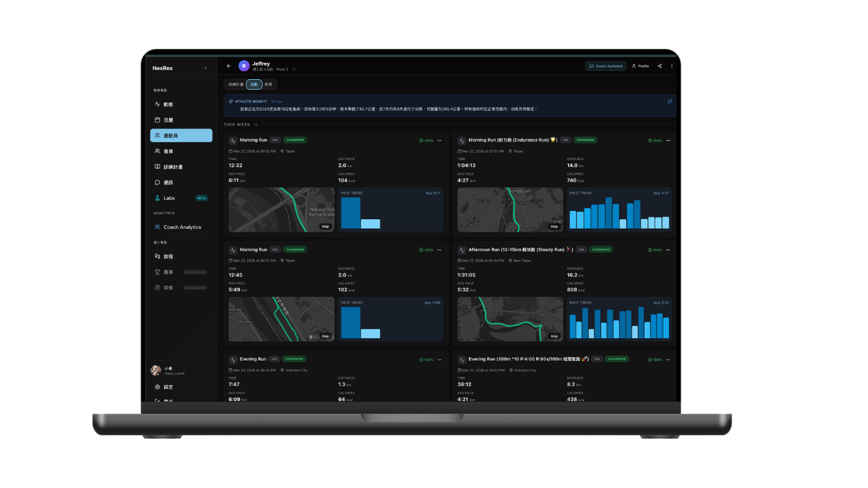
Task: Open 通訊 messages in the sidebar
Action: pyautogui.click(x=181, y=182)
